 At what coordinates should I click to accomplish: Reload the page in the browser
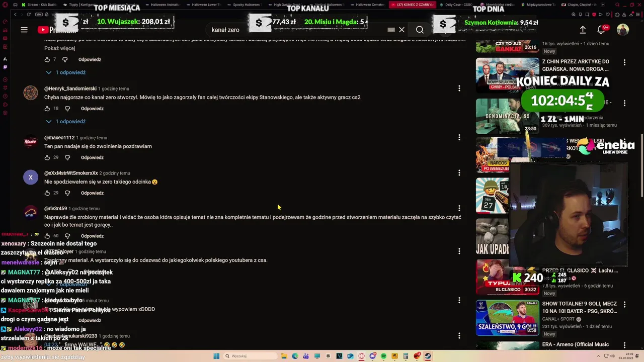pos(29,15)
